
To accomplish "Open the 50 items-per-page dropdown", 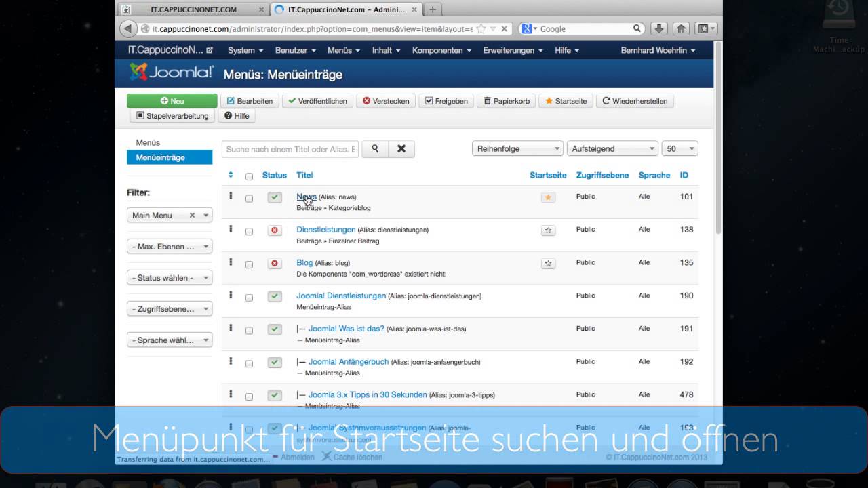I will click(x=680, y=149).
